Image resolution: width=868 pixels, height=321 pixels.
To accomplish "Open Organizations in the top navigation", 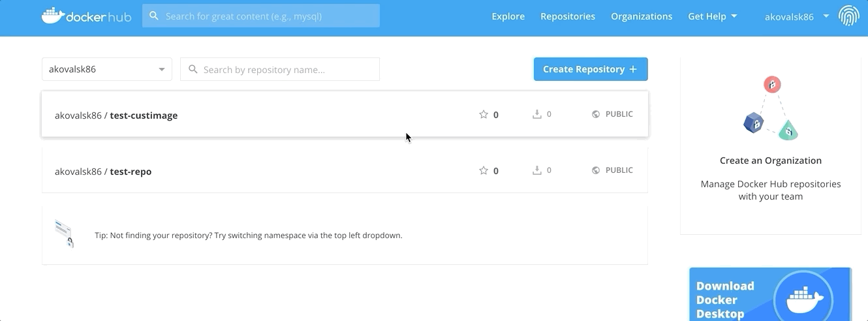I will click(642, 16).
